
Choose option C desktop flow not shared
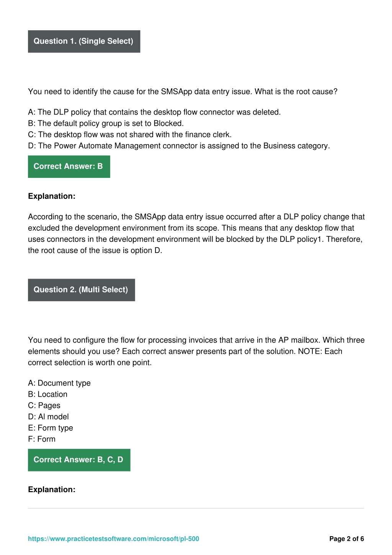coord(130,135)
